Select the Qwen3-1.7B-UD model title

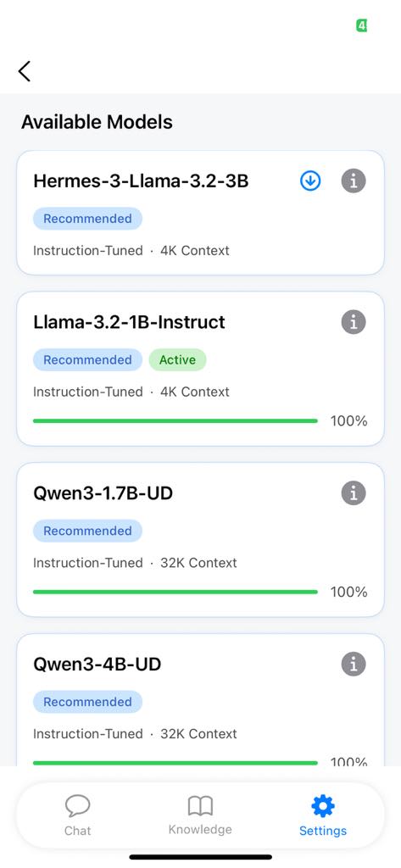click(x=103, y=492)
